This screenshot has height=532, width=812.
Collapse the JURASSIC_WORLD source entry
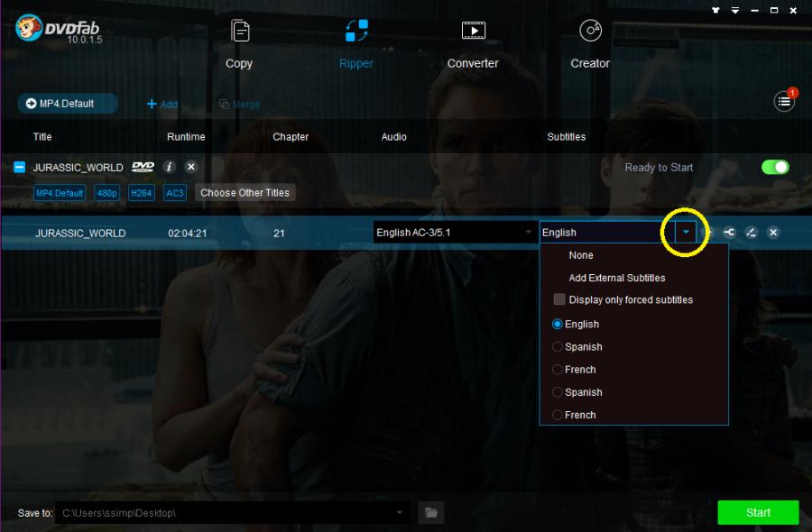click(19, 167)
